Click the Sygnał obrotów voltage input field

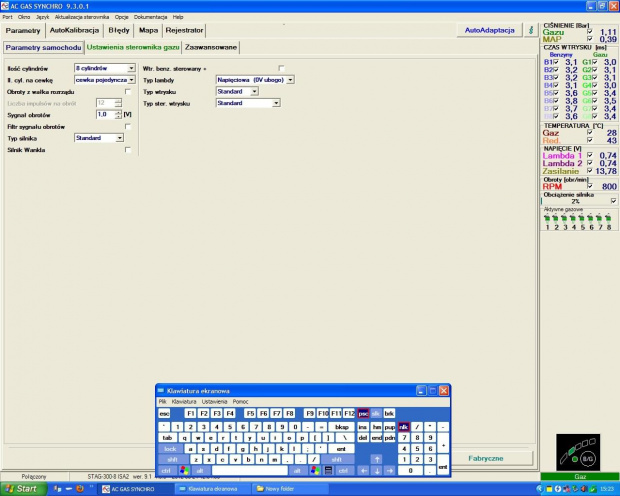[x=102, y=115]
